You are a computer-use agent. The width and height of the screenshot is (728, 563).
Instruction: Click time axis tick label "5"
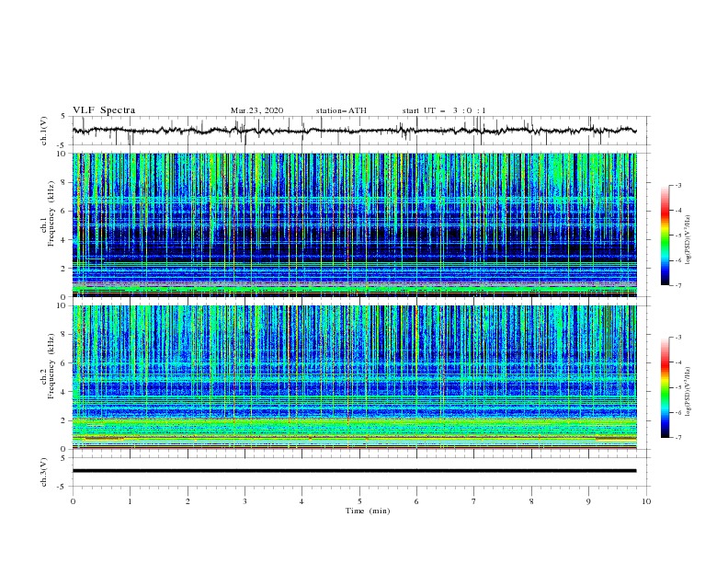coord(359,501)
